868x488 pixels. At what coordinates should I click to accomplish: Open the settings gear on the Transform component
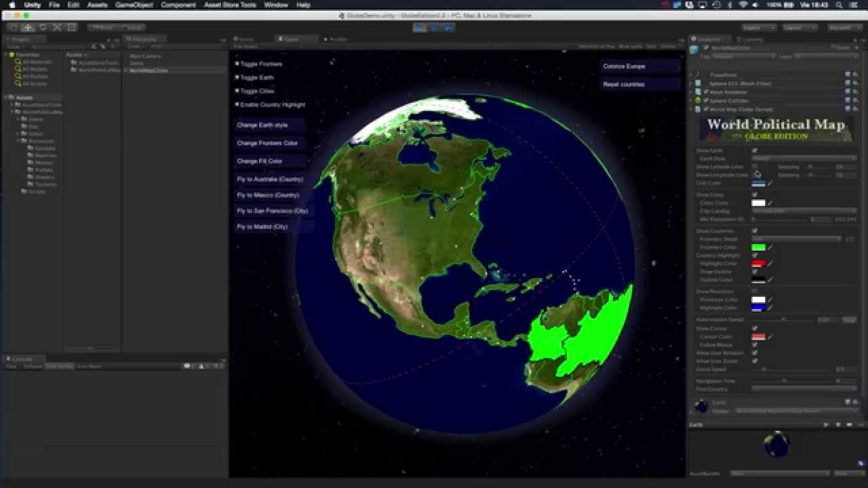pyautogui.click(x=856, y=75)
